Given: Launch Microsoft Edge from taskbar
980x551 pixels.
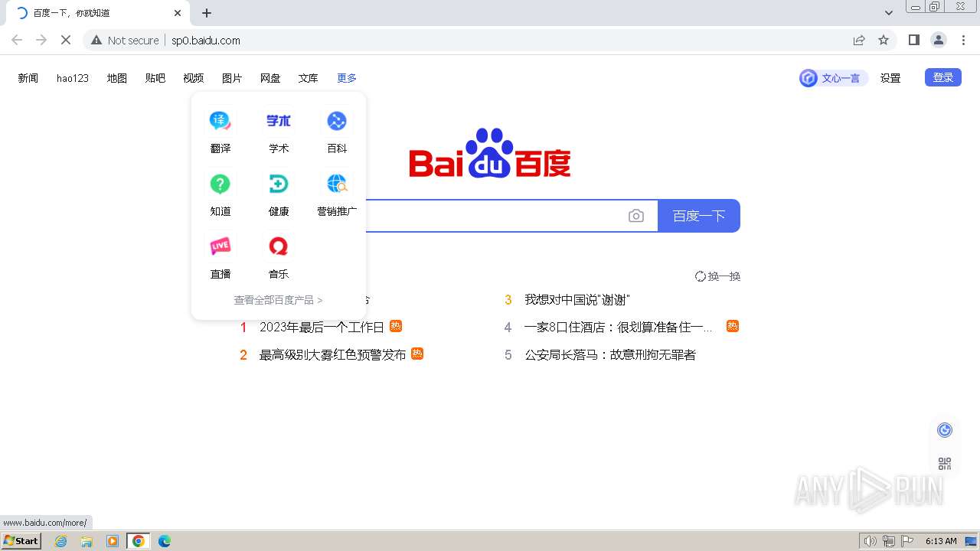Looking at the screenshot, I should [165, 541].
